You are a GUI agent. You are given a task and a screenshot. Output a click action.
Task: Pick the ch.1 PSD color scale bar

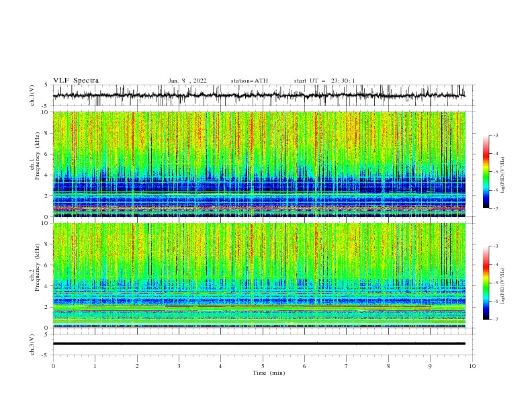[x=486, y=171]
